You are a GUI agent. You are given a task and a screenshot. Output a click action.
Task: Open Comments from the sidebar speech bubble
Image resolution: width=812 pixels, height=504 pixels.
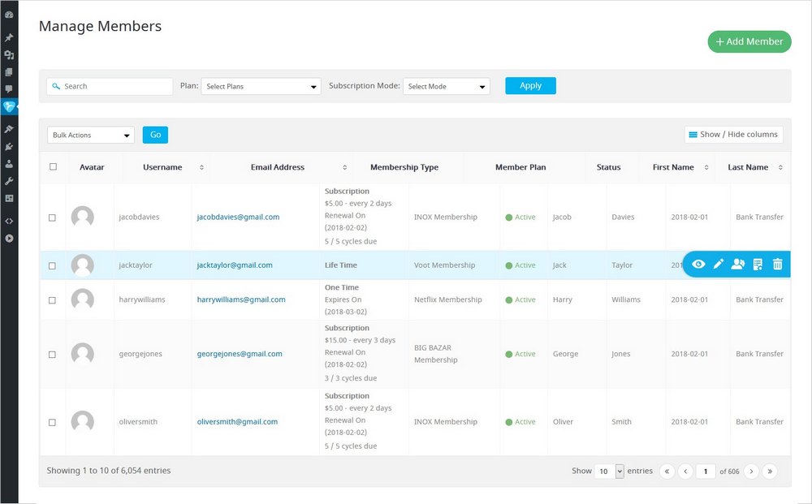[x=9, y=89]
